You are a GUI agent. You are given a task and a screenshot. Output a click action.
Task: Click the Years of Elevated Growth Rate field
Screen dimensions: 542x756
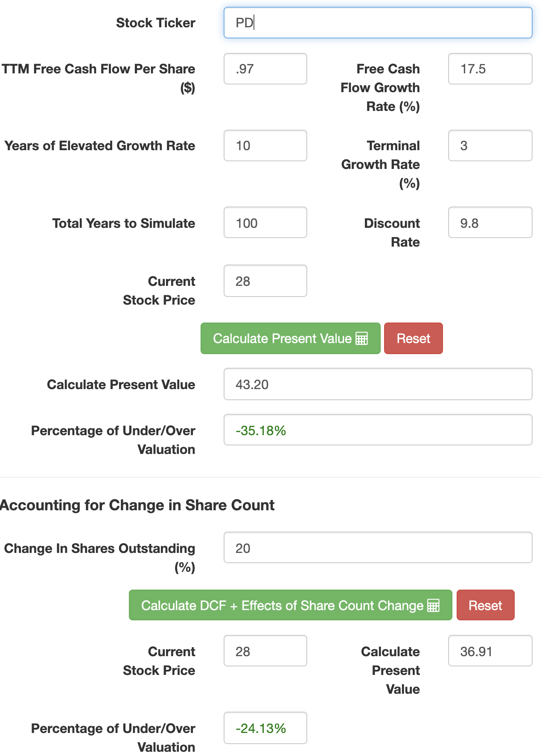(x=265, y=145)
